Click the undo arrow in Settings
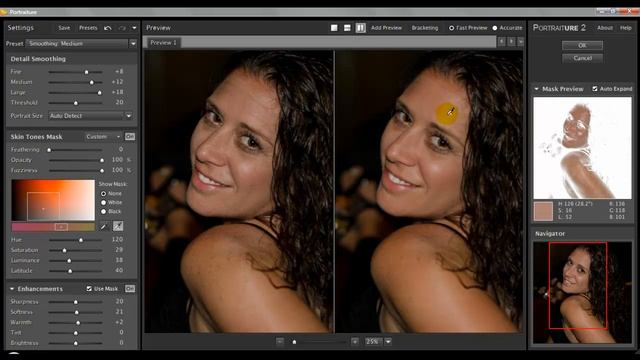This screenshot has width=640, height=360. pos(108,28)
